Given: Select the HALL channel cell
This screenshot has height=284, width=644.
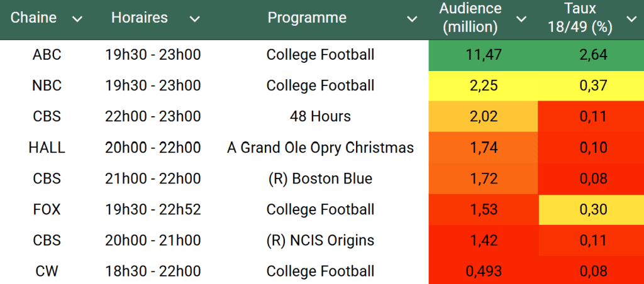Looking at the screenshot, I should pos(47,148).
